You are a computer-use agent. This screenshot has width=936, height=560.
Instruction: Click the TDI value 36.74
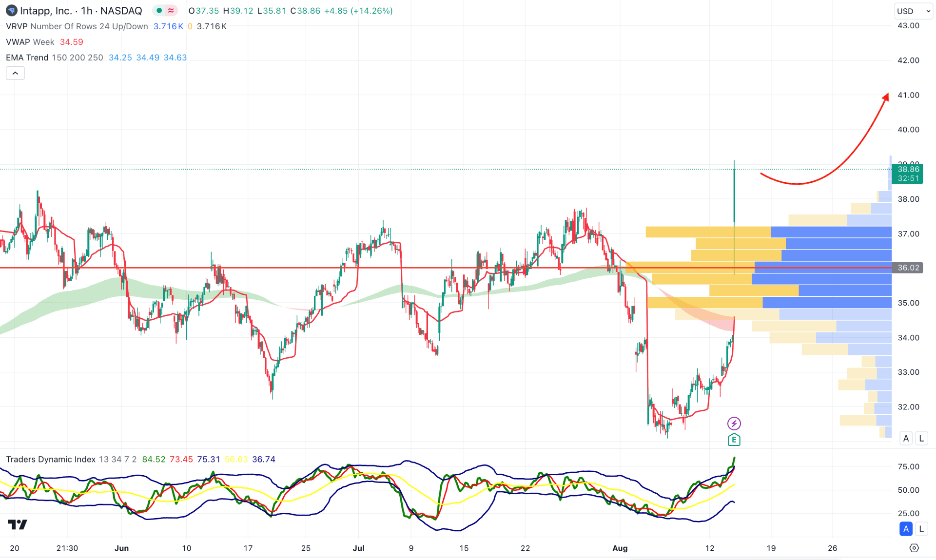264,459
